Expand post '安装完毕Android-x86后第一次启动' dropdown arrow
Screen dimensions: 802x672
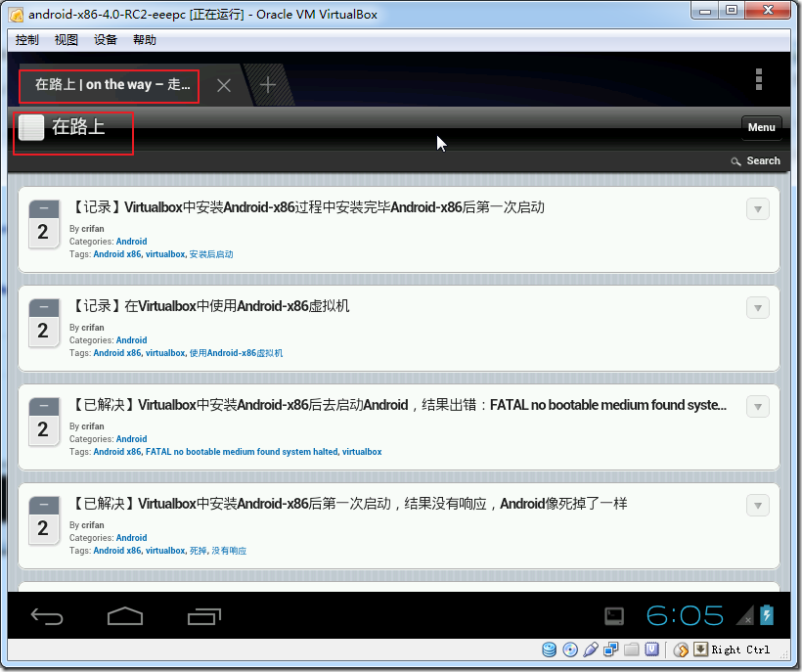pyautogui.click(x=758, y=208)
